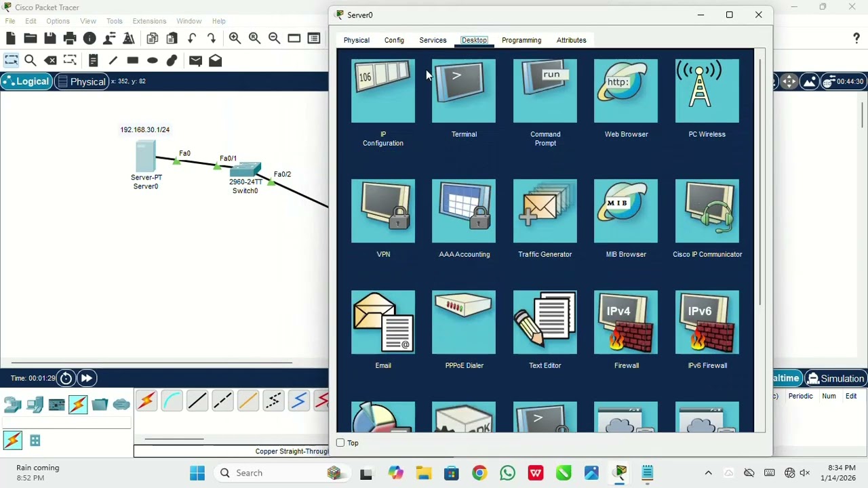Pick the automatic connection lightning cable

click(146, 401)
